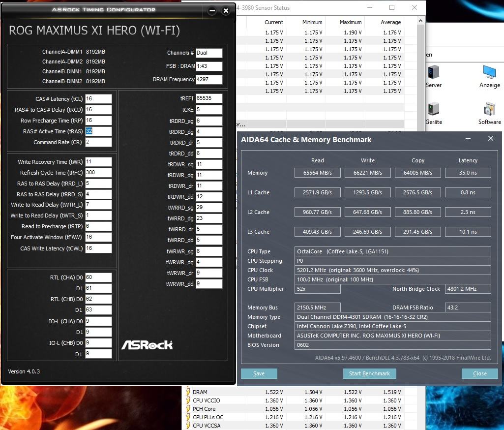Minimize the AIDA64 benchmark window

[468, 138]
